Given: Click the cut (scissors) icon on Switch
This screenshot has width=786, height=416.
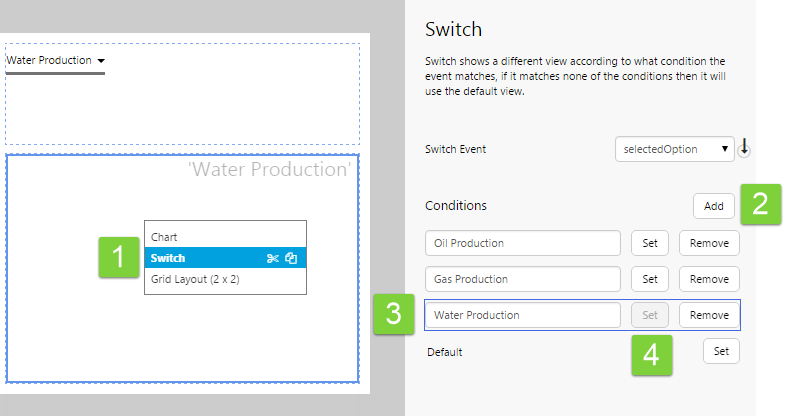Looking at the screenshot, I should click(272, 259).
